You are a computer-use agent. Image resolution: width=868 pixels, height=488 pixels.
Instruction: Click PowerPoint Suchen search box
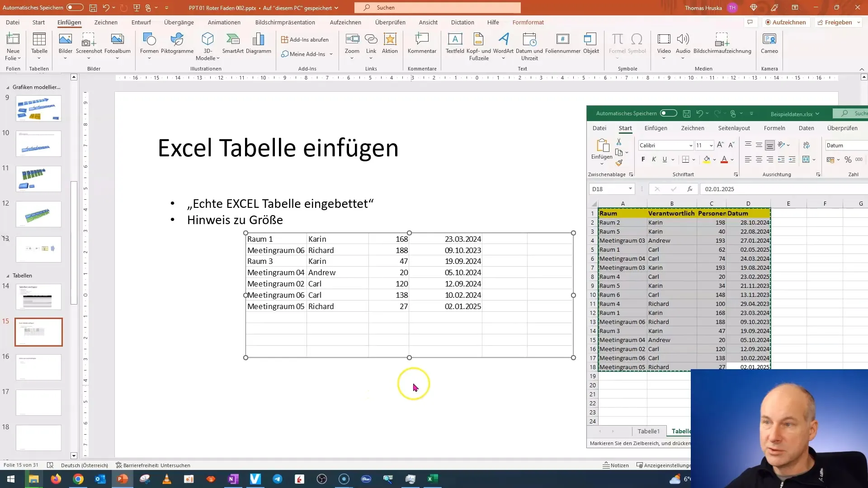coord(438,8)
